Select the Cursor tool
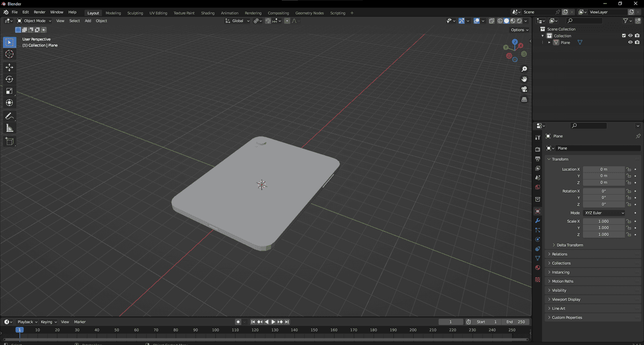 [x=10, y=54]
